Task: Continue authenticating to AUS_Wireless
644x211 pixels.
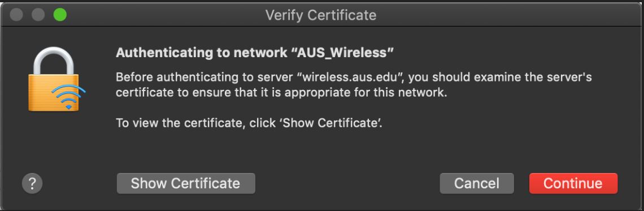Action: tap(573, 183)
